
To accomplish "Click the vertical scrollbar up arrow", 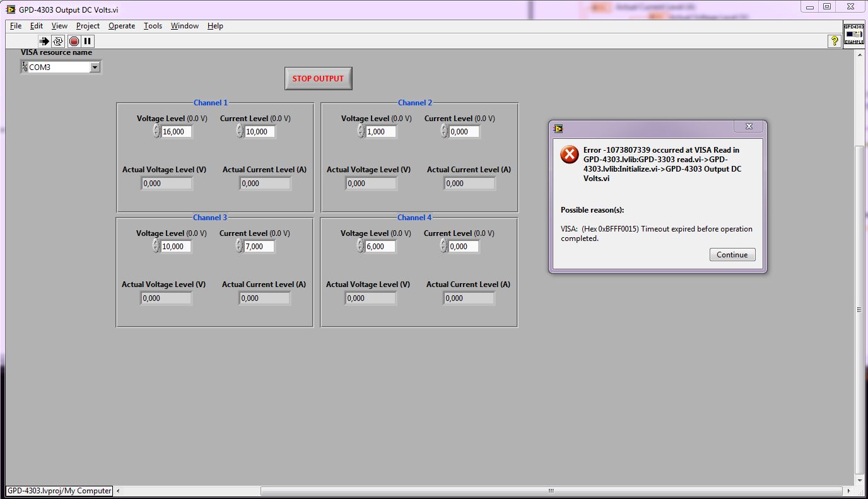I will pyautogui.click(x=859, y=55).
